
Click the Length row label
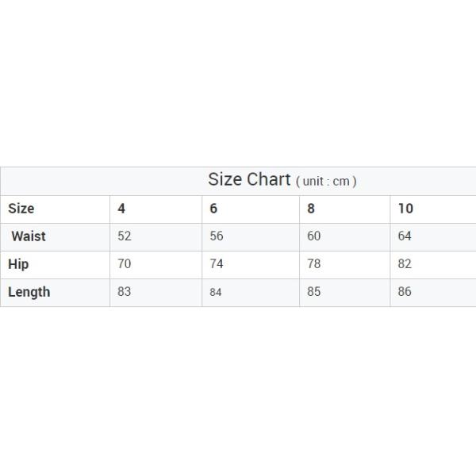pyautogui.click(x=29, y=292)
